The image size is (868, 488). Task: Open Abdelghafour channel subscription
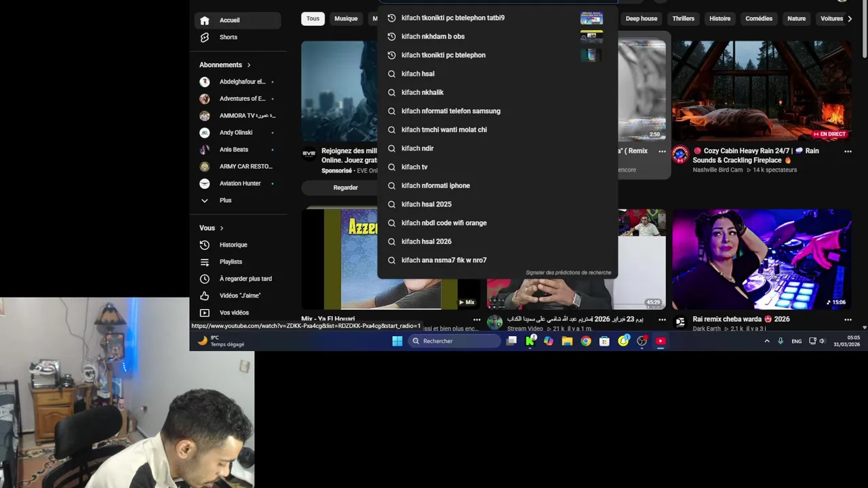coord(237,81)
